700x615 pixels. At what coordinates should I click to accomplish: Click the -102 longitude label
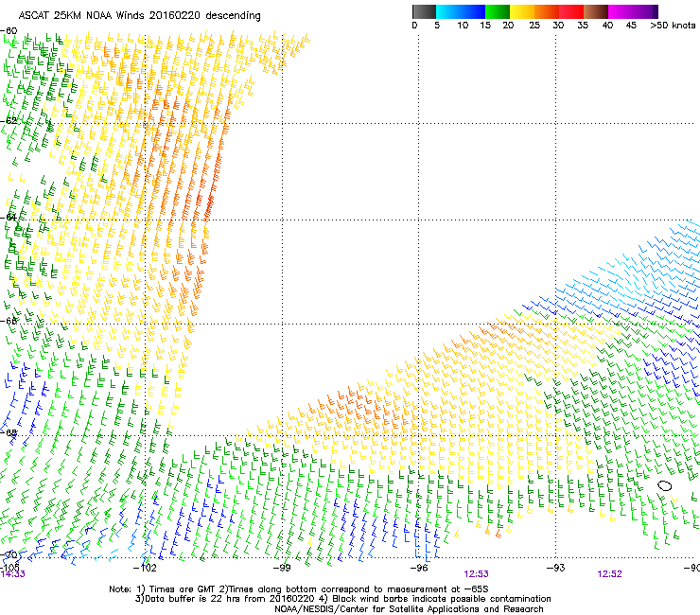click(145, 568)
